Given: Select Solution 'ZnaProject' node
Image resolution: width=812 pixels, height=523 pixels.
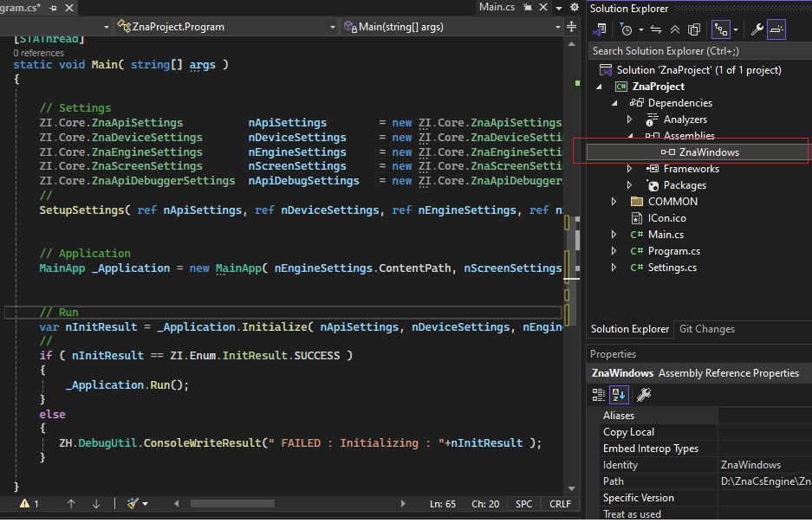Looking at the screenshot, I should click(698, 70).
